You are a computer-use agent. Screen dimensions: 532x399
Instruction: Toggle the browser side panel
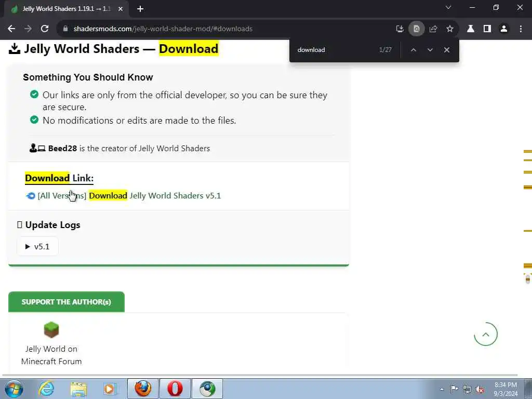click(487, 29)
